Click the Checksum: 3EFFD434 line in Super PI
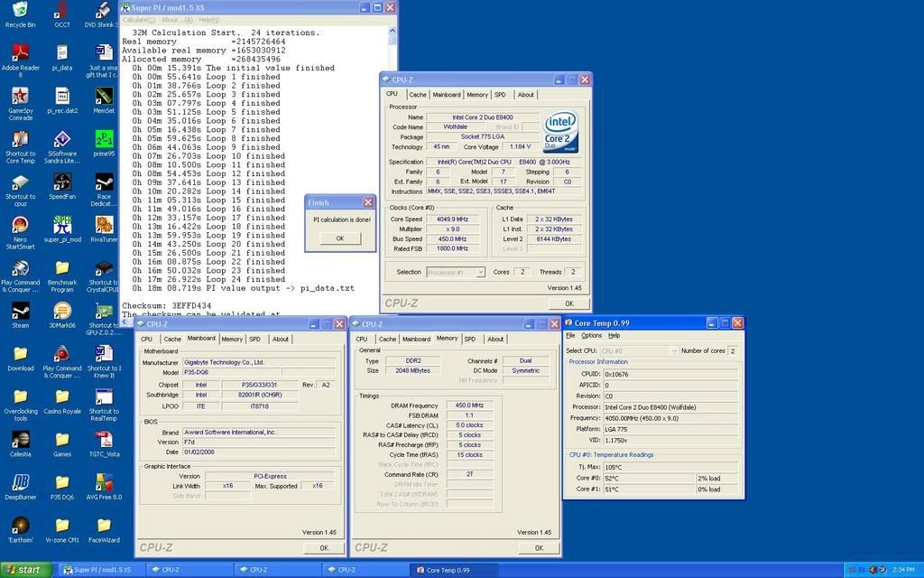The width and height of the screenshot is (924, 578). coord(167,305)
